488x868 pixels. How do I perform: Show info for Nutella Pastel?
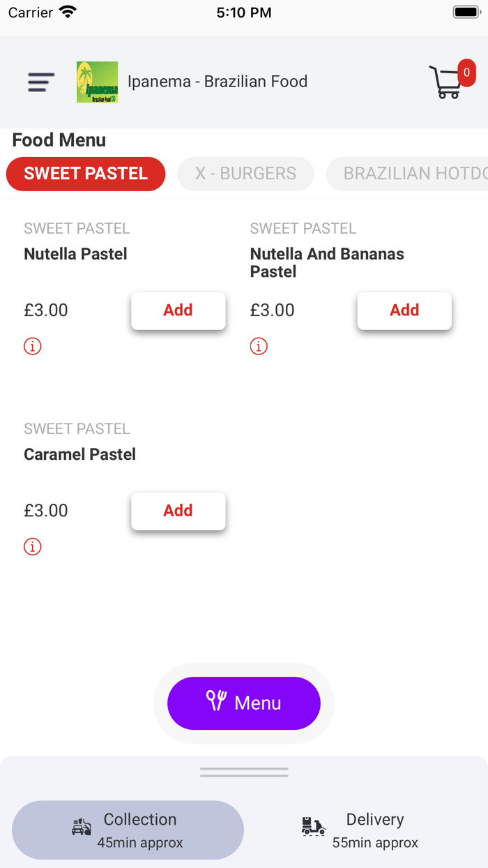[x=33, y=346]
